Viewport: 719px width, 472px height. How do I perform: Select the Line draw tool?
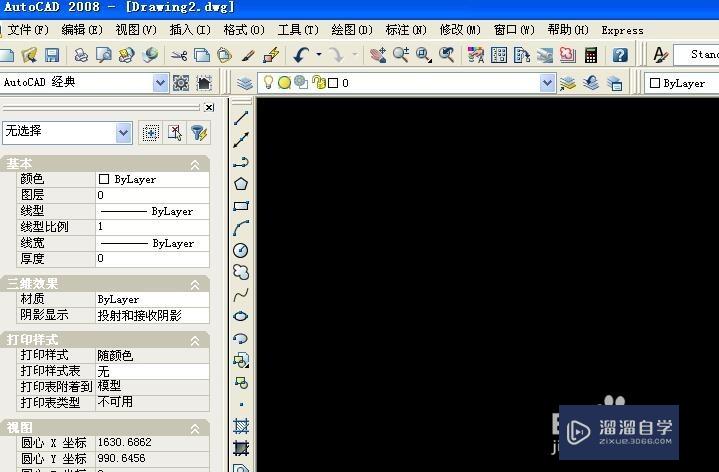tap(241, 118)
